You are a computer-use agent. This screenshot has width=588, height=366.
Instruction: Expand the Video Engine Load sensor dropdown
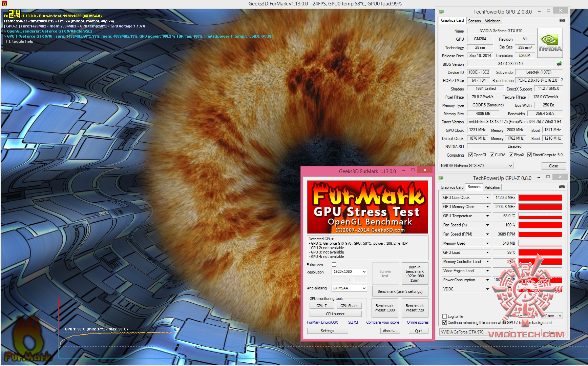(487, 271)
